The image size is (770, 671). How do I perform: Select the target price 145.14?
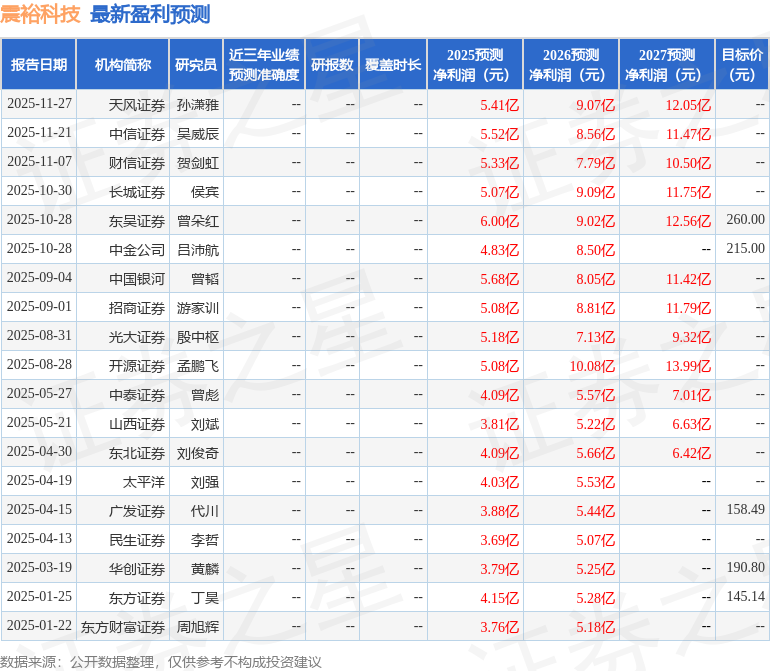[x=745, y=596]
